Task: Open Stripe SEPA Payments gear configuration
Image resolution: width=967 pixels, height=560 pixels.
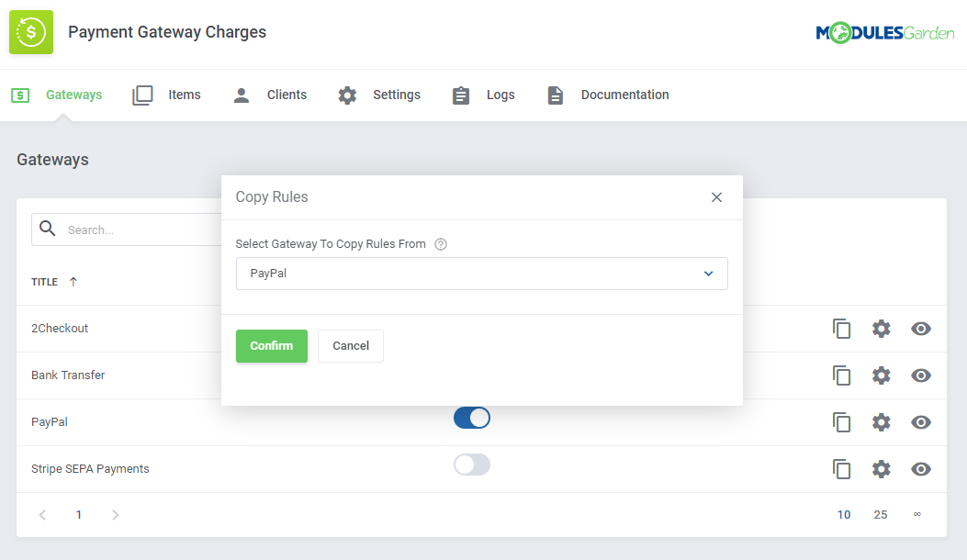Action: (882, 469)
